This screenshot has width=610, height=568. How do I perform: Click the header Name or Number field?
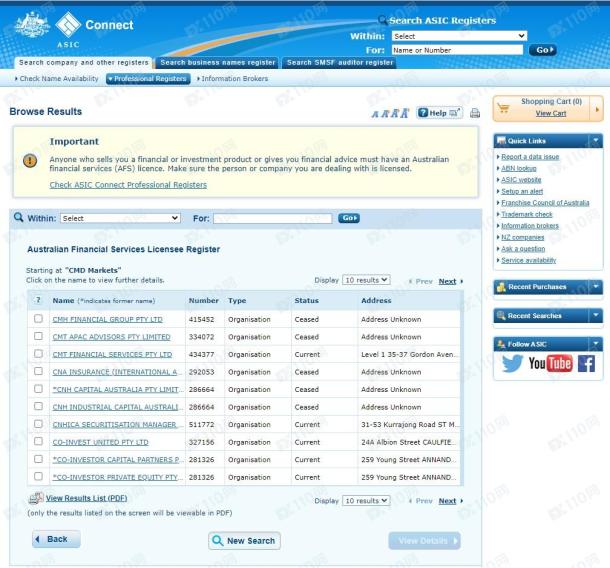(457, 50)
